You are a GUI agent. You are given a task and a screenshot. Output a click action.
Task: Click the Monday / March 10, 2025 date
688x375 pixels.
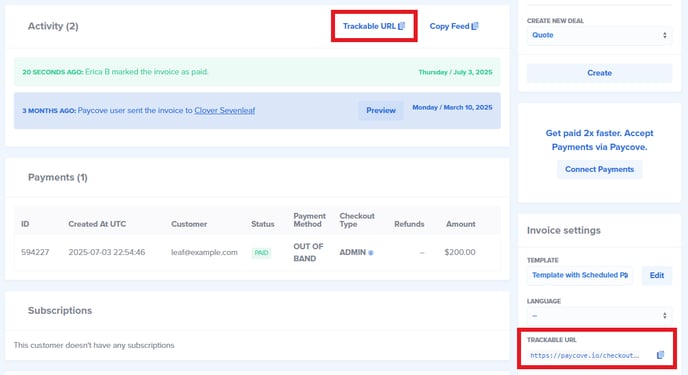coord(452,107)
